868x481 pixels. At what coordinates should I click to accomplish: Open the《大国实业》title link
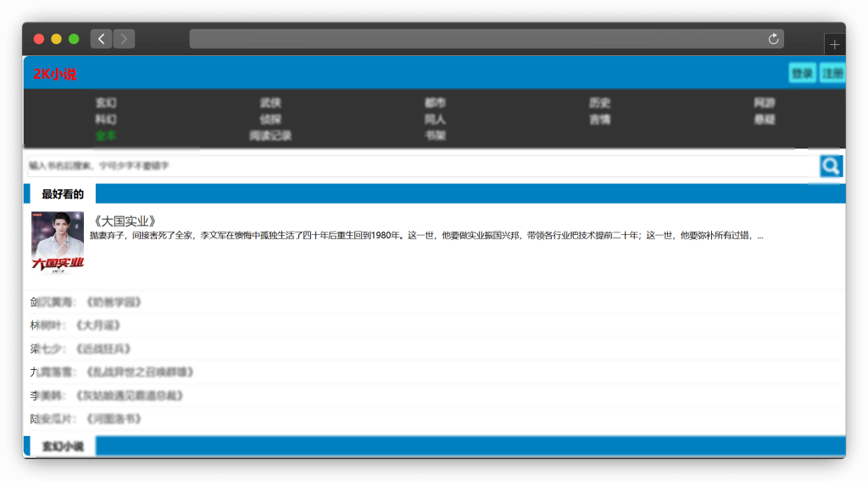tap(125, 221)
